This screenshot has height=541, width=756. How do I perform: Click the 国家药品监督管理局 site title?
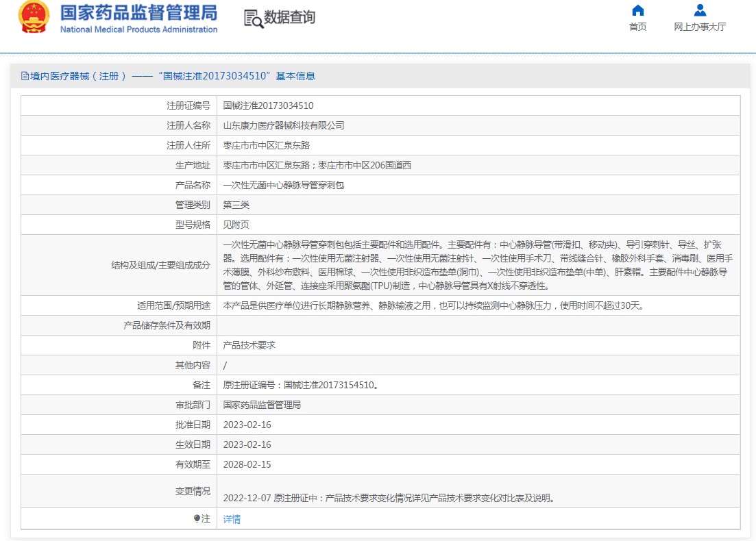point(138,12)
